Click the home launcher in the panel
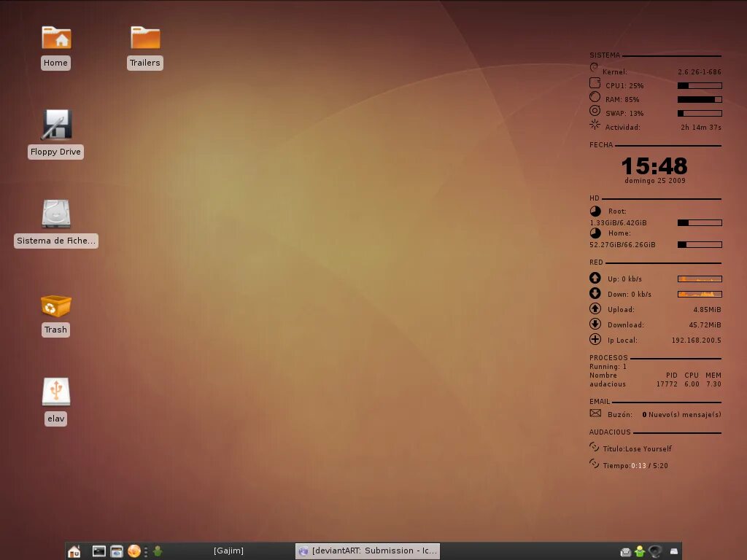This screenshot has height=560, width=747. (74, 551)
